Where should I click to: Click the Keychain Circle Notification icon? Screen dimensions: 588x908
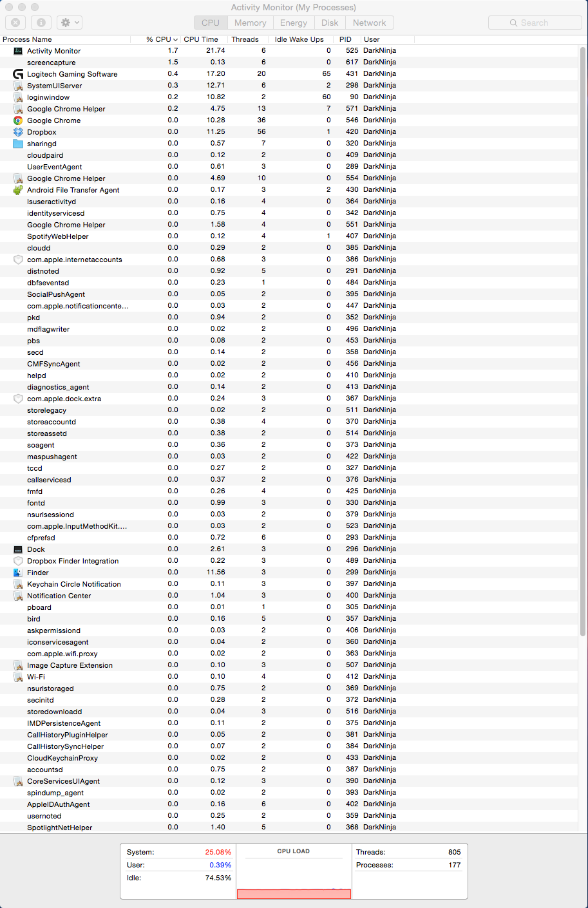[18, 584]
